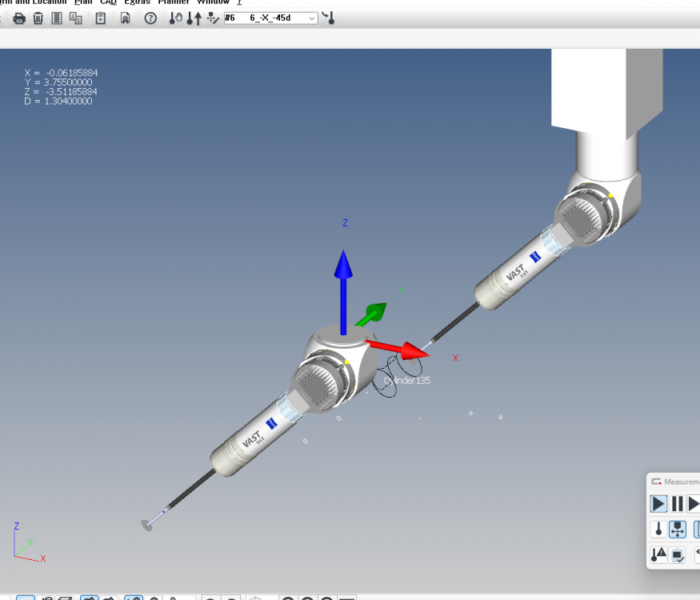700x600 pixels.
Task: Start measurement with the highlighted play button
Action: coord(658,504)
